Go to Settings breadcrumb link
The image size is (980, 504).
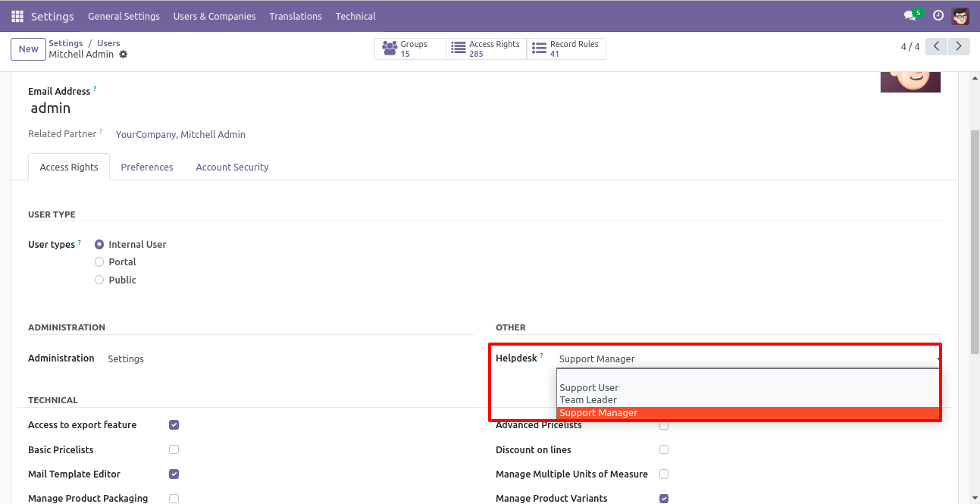pyautogui.click(x=66, y=43)
